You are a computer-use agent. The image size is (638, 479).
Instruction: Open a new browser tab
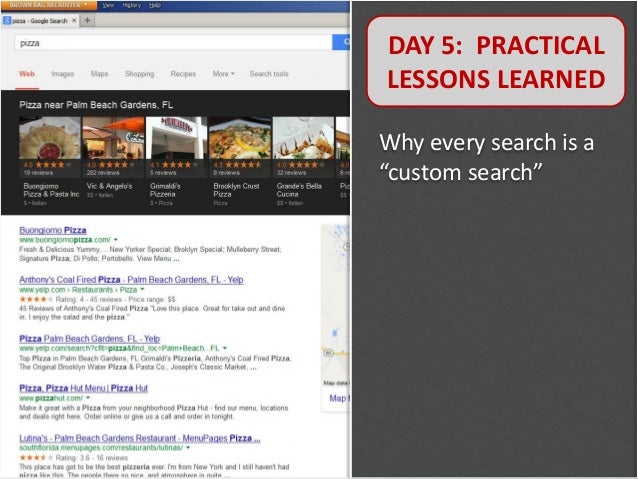[x=87, y=20]
